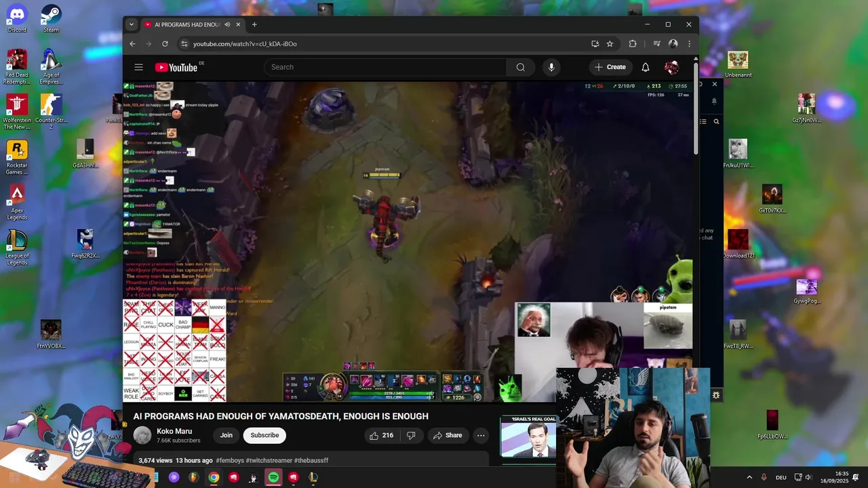Go forward in Chrome
The height and width of the screenshot is (488, 868).
coord(149,43)
